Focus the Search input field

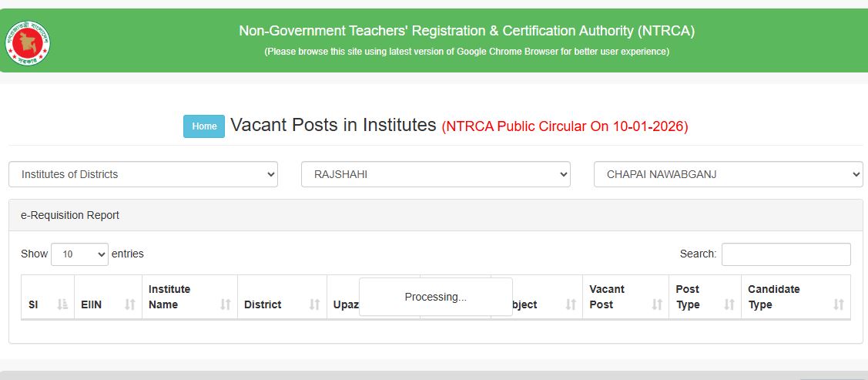[x=786, y=254]
